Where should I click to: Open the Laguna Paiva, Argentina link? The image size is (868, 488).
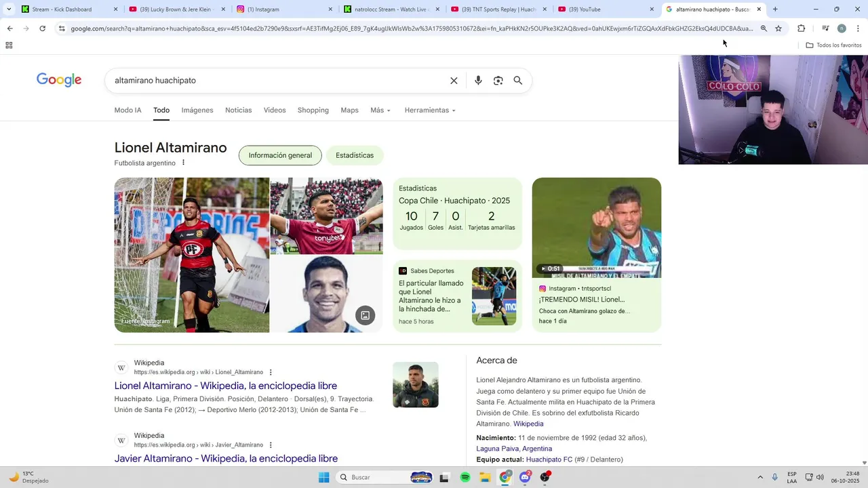pos(514,449)
